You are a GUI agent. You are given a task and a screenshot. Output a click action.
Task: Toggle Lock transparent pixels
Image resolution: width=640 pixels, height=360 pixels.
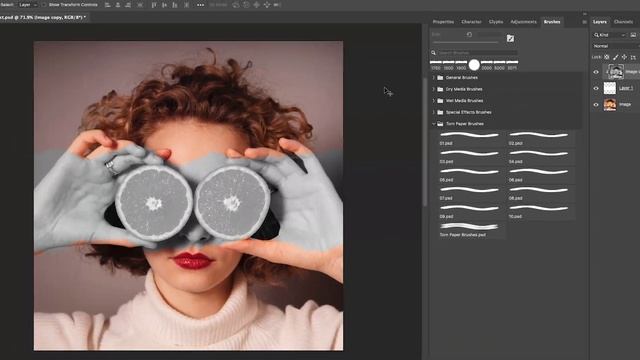click(x=607, y=57)
